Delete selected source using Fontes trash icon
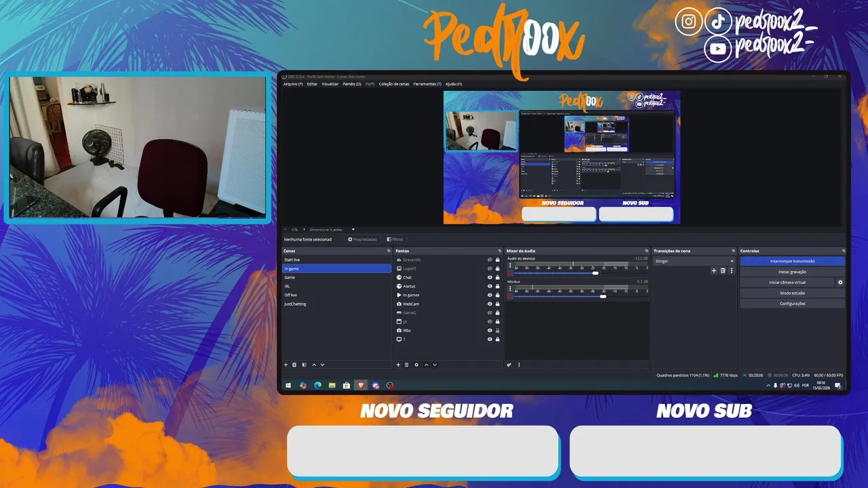The height and width of the screenshot is (488, 868). 407,365
